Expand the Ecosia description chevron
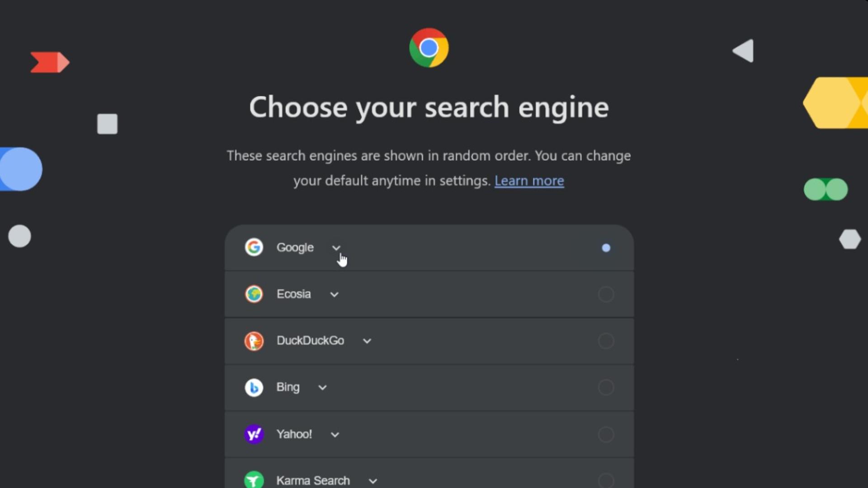 tap(334, 295)
